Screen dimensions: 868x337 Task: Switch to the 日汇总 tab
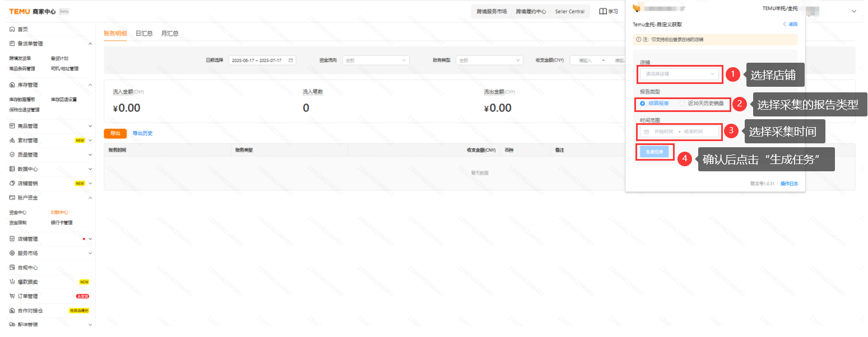click(144, 33)
